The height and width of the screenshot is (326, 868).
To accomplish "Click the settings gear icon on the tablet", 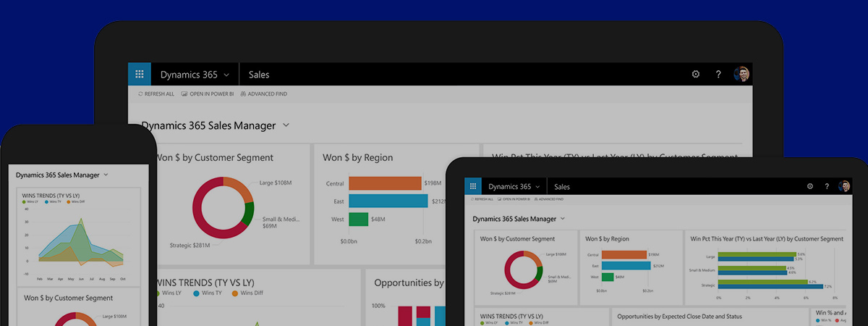I will 809,186.
